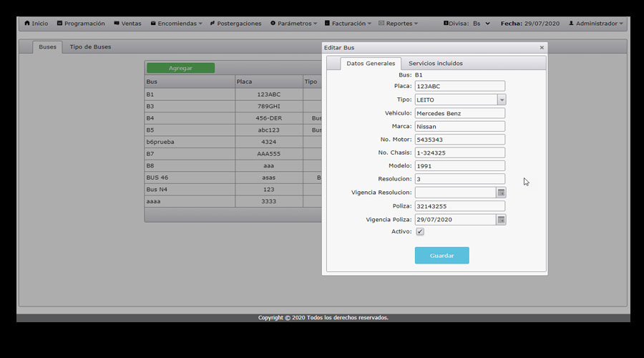Open the Facturación menu
The width and height of the screenshot is (644, 358).
point(348,24)
